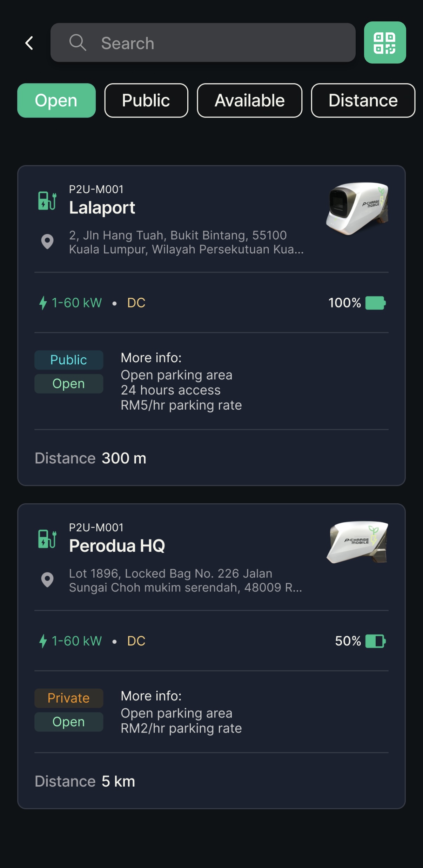Tap the Public tag on Lalaport
This screenshot has width=423, height=868.
(69, 360)
